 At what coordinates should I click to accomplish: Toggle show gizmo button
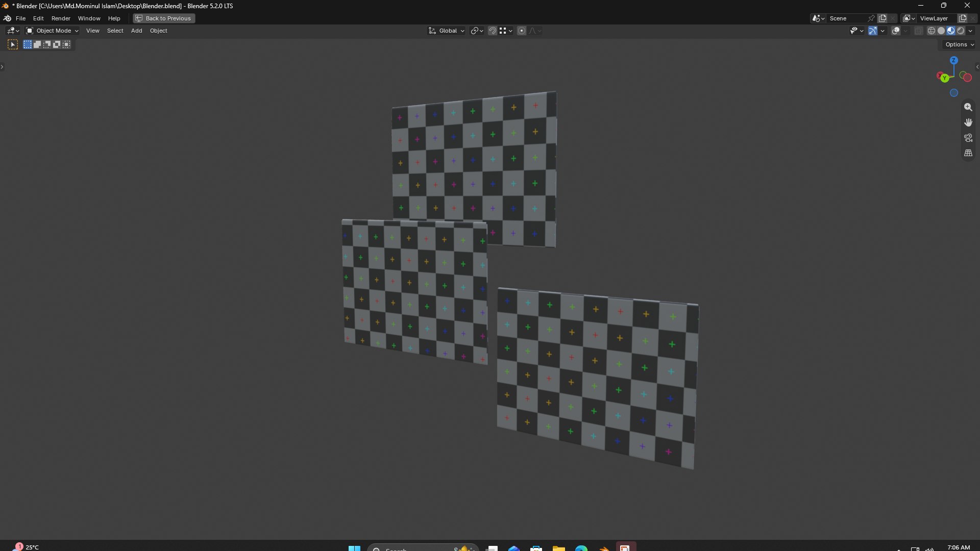pos(873,31)
